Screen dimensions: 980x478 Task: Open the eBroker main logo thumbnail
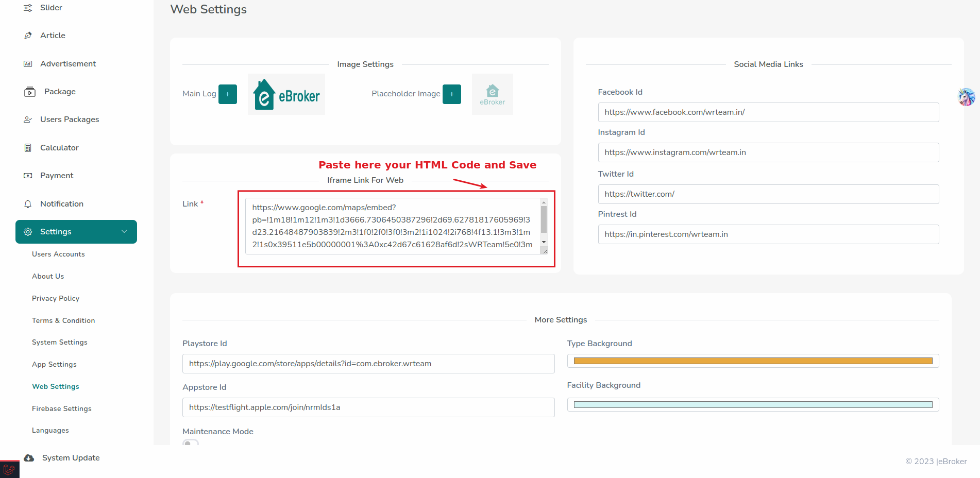pos(286,94)
